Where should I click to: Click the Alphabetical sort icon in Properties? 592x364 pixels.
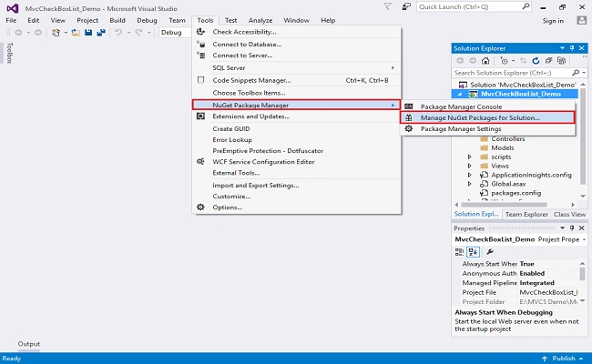click(x=473, y=251)
